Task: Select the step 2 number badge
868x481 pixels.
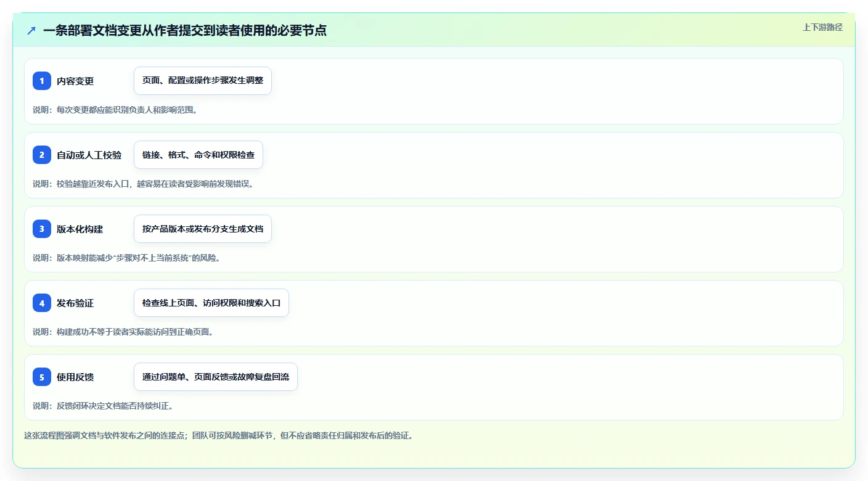Action: click(42, 155)
